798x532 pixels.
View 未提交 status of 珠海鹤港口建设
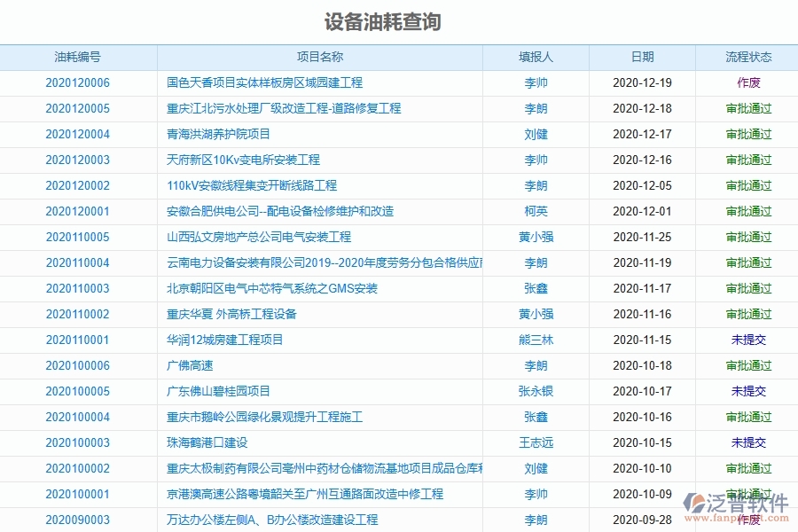tap(749, 442)
